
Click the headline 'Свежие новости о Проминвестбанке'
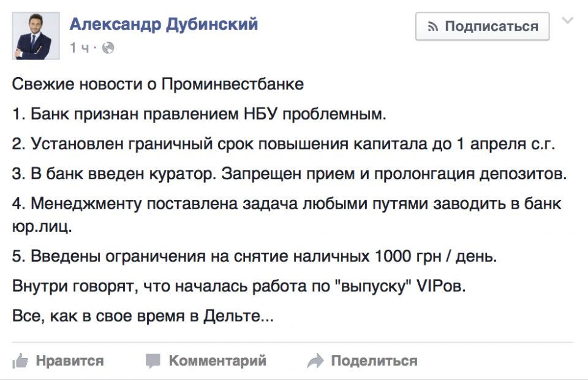pos(158,84)
